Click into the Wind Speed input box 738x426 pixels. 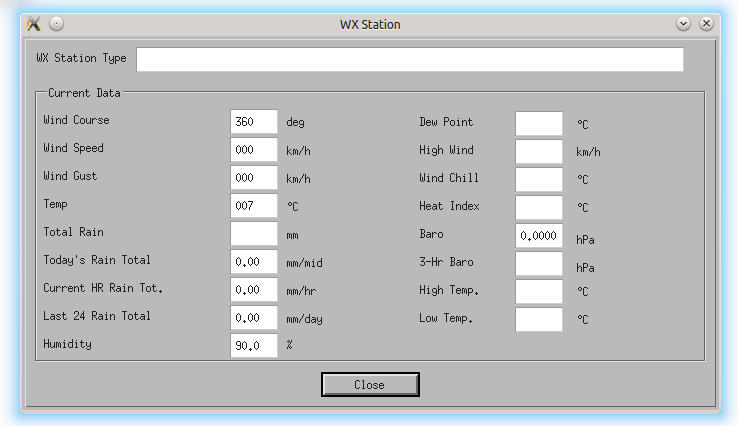pyautogui.click(x=254, y=150)
